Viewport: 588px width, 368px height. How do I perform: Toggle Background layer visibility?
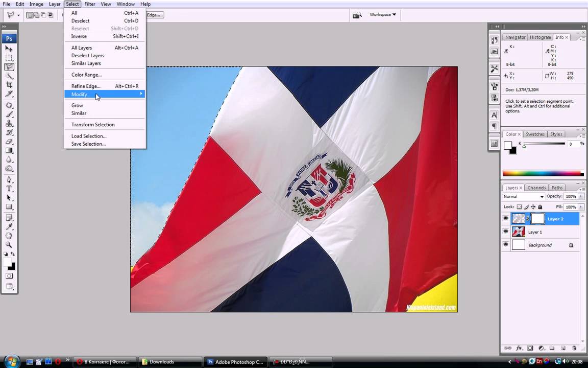(506, 245)
